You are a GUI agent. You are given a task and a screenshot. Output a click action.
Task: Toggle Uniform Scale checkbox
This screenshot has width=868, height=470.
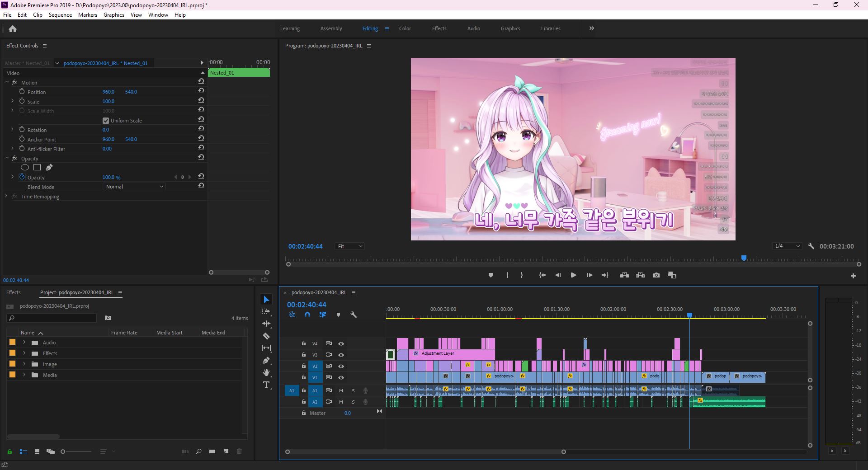pyautogui.click(x=106, y=121)
